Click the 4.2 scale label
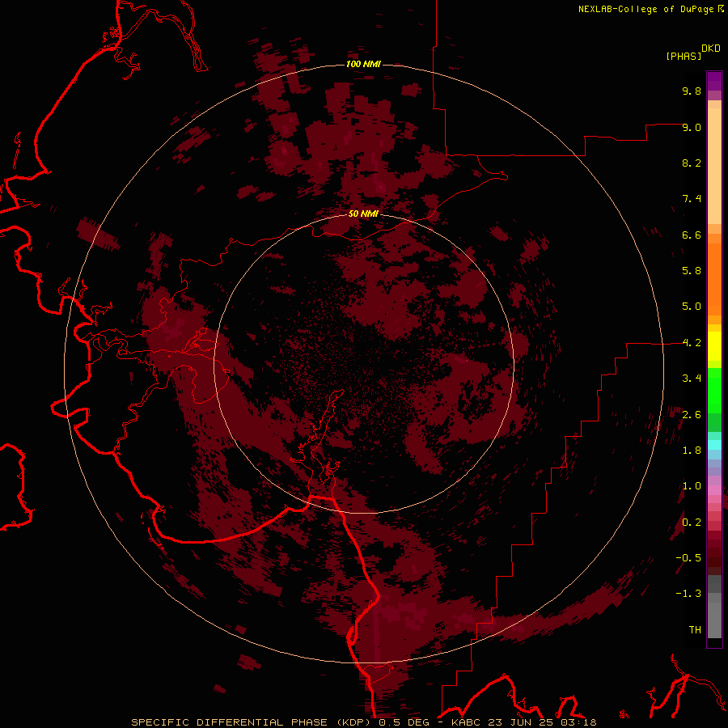 click(x=692, y=343)
